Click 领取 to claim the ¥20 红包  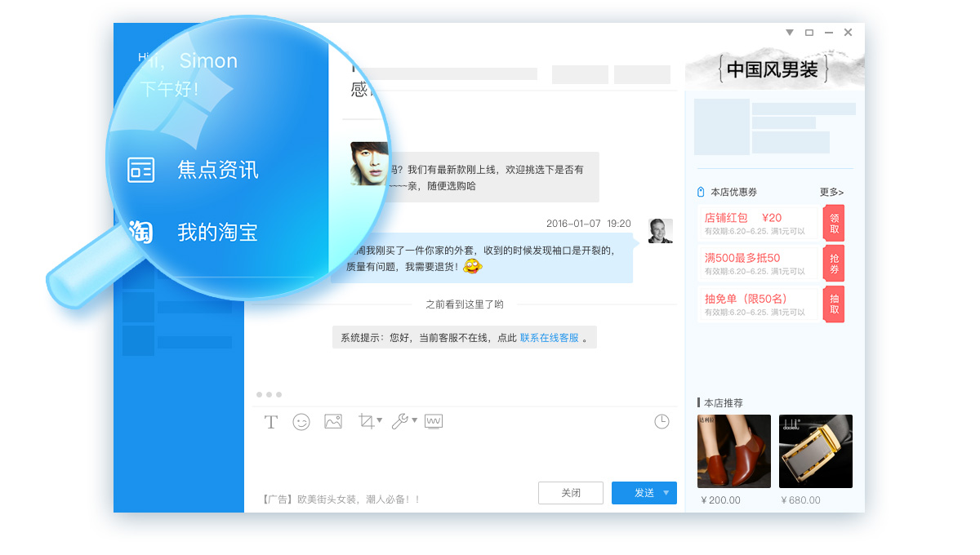pos(832,222)
